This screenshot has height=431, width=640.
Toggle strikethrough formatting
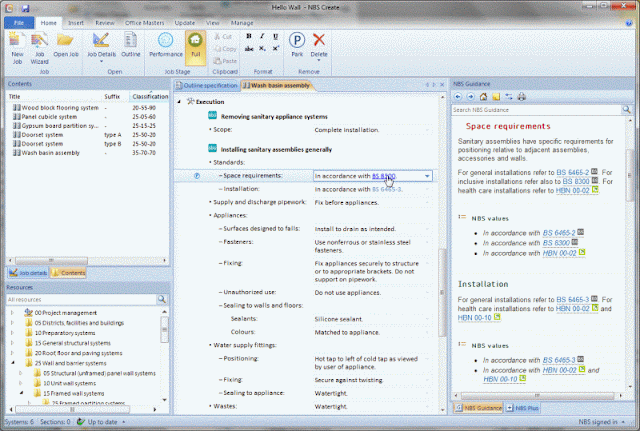click(249, 49)
